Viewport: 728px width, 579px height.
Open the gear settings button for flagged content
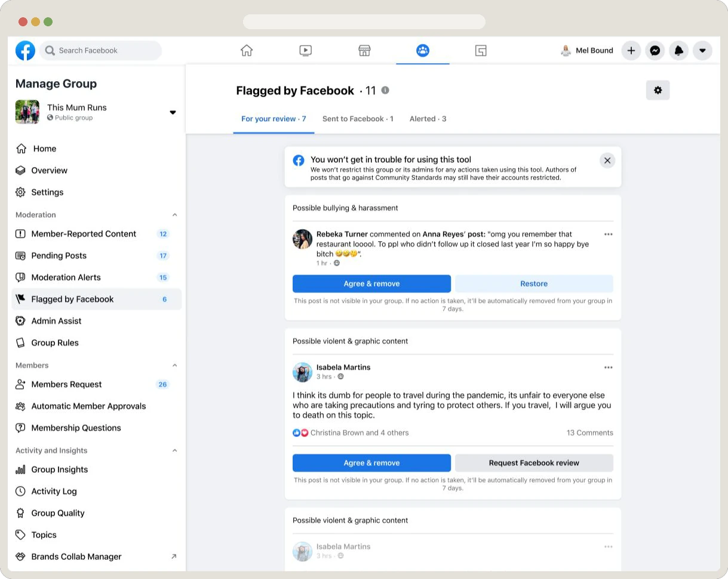658,90
